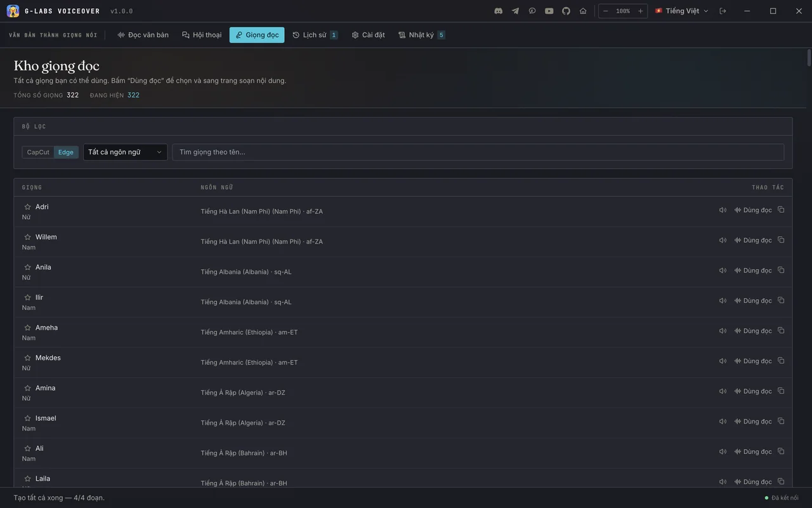Click the logout icon beside language selector
Viewport: 812px width, 508px height.
[723, 11]
